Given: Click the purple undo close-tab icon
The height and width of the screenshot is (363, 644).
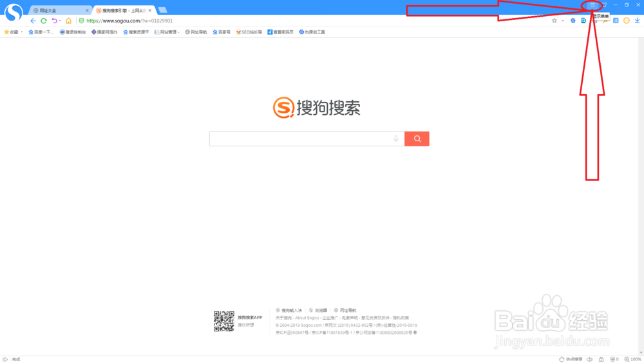Looking at the screenshot, I should (54, 21).
